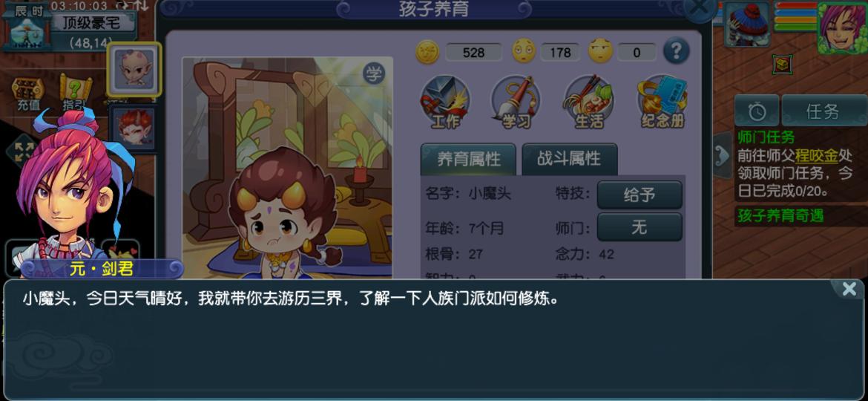Click the small treasure box icon
The image size is (868, 401).
782,65
